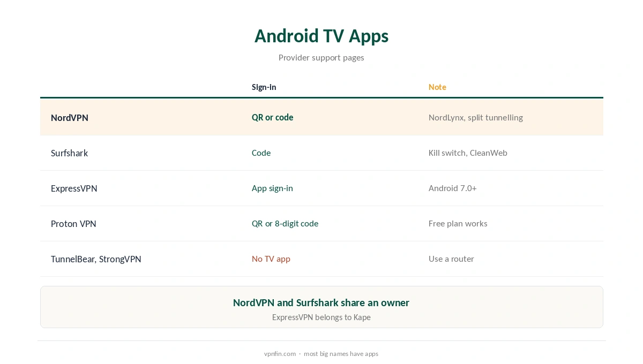Select the 'Note' column header
This screenshot has width=643, height=364.
pos(437,87)
